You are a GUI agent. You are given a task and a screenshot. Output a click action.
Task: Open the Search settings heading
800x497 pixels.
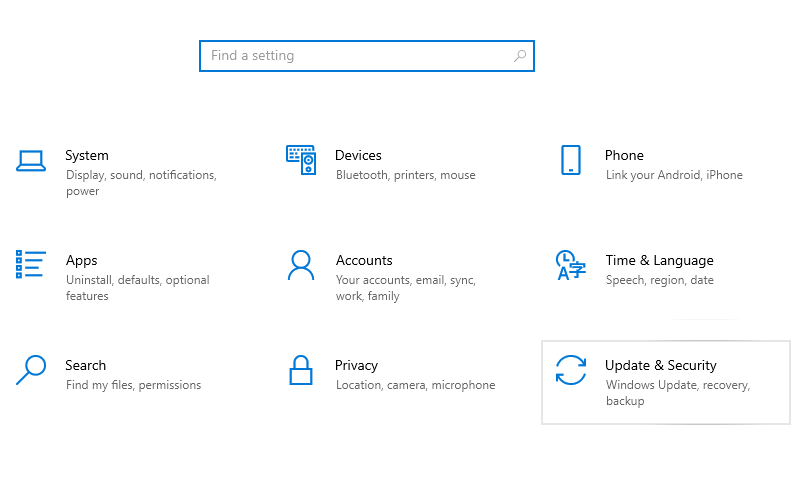click(x=85, y=365)
